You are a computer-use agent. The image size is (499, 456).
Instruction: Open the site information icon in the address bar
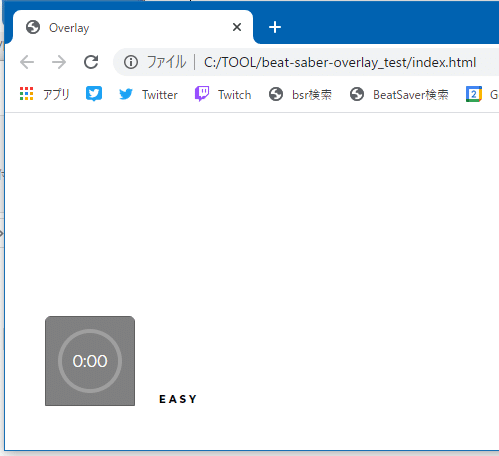tap(131, 62)
